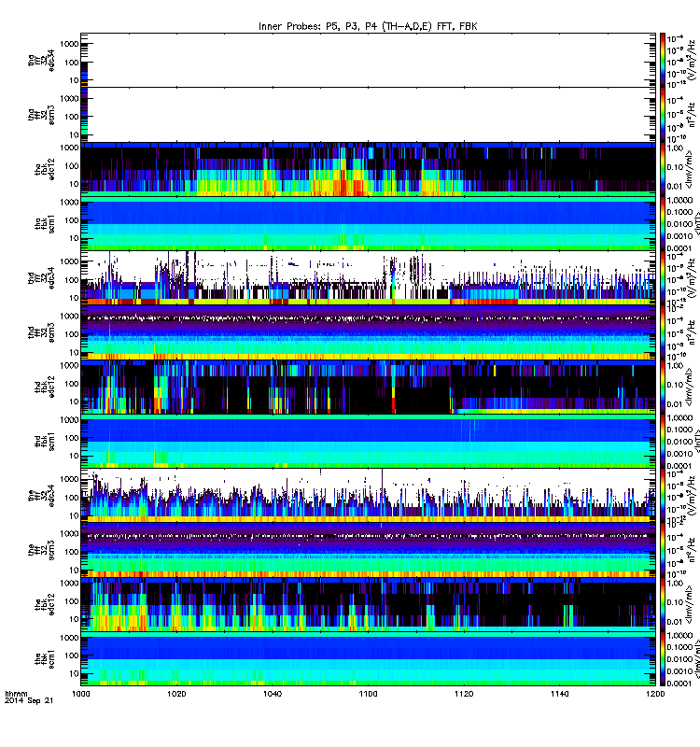Click the the fbk edc12 spectrogram plot
The height and width of the screenshot is (747, 700).
[368, 604]
